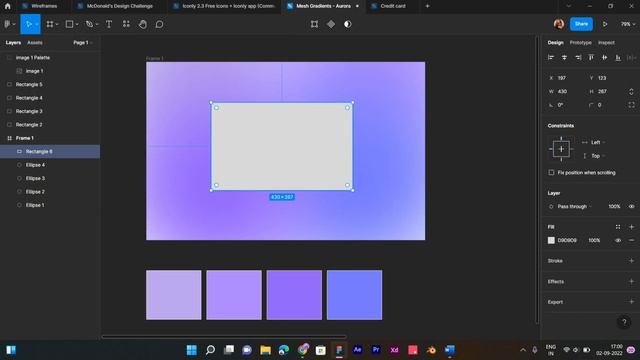Open shape tools dropdown arrow
Screen dimensions: 640x360
coord(77,24)
